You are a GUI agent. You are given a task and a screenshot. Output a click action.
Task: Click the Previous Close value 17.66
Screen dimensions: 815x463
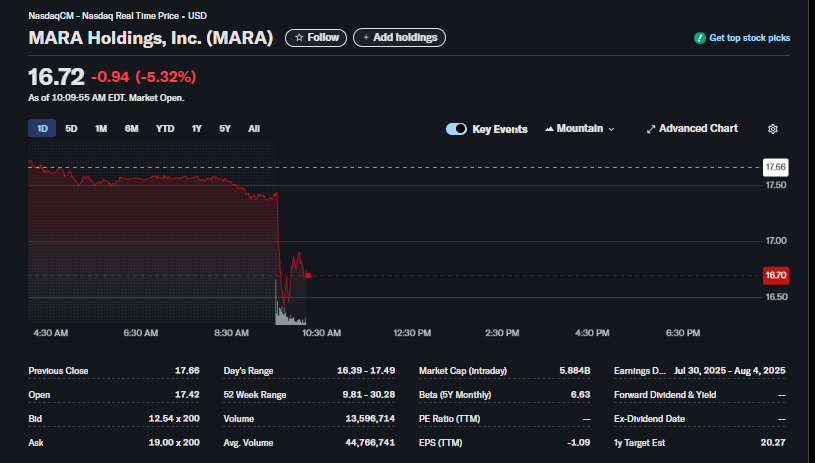tap(187, 371)
